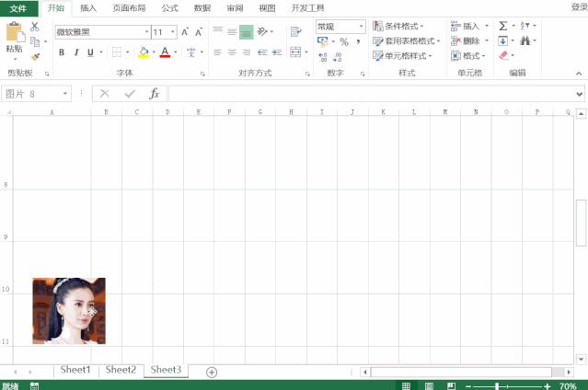The width and height of the screenshot is (588, 390).
Task: Click the Cut scissors icon
Action: point(34,27)
